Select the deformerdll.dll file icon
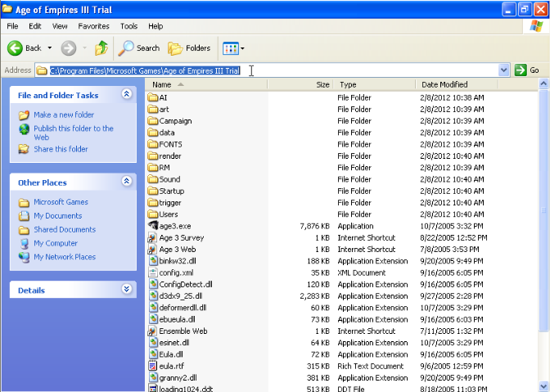Image resolution: width=550 pixels, height=392 pixels. coord(152,308)
